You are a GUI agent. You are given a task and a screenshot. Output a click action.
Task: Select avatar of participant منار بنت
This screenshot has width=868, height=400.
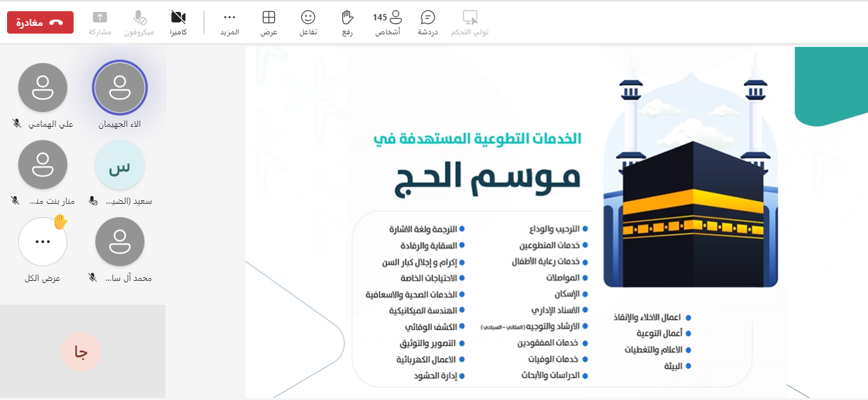pyautogui.click(x=43, y=165)
